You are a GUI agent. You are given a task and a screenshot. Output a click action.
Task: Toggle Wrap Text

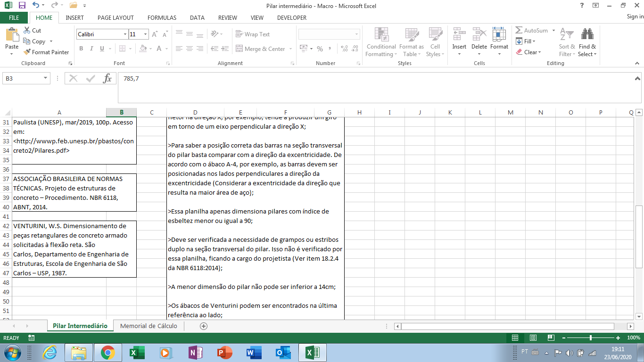tap(253, 34)
